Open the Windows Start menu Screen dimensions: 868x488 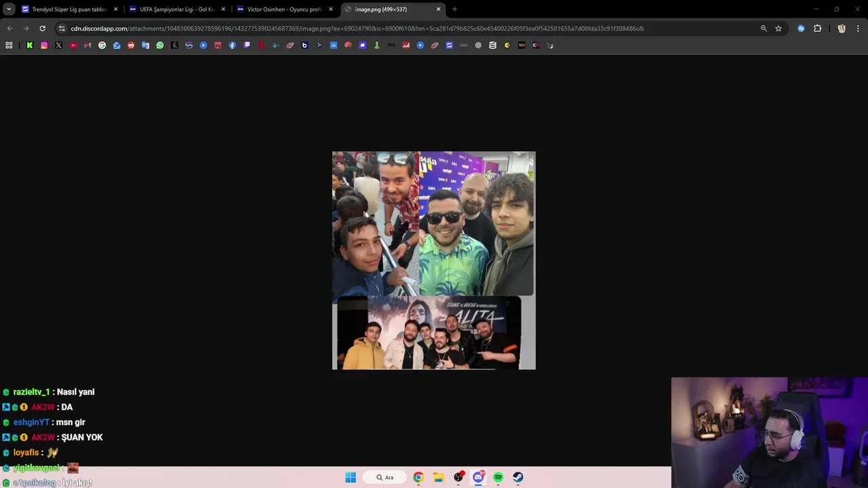click(351, 477)
